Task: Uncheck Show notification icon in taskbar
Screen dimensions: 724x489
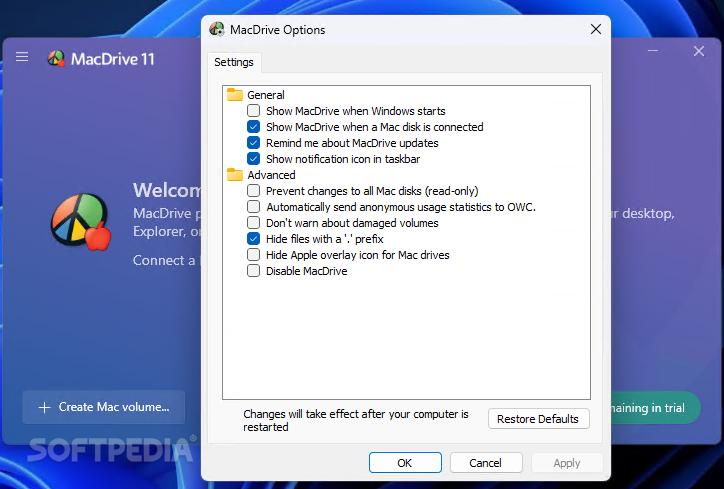Action: click(x=253, y=159)
